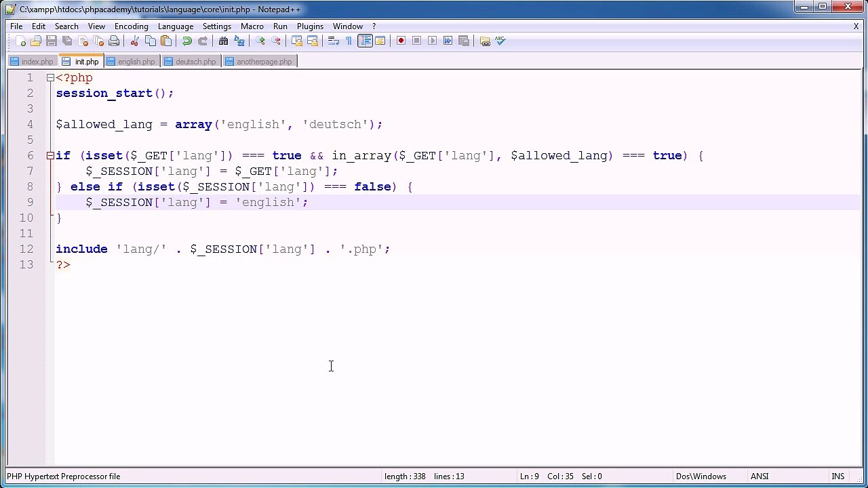Click the Open file toolbar icon
This screenshot has width=868, height=488.
tap(36, 41)
